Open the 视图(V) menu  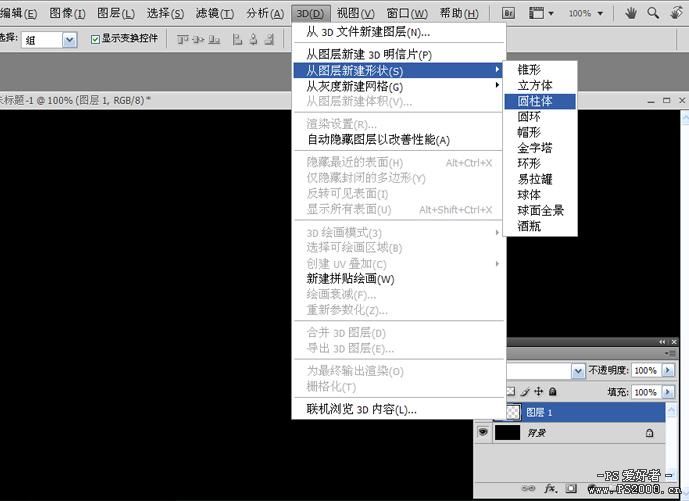point(355,13)
